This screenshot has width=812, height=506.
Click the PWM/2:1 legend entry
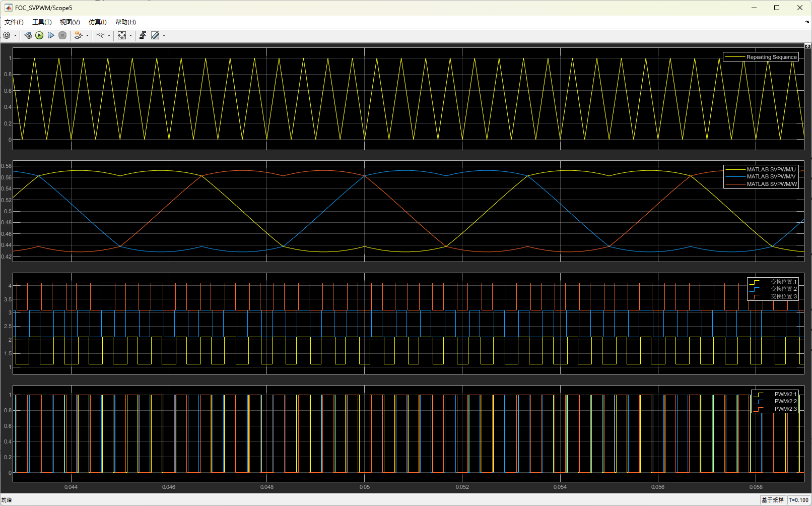click(x=775, y=394)
